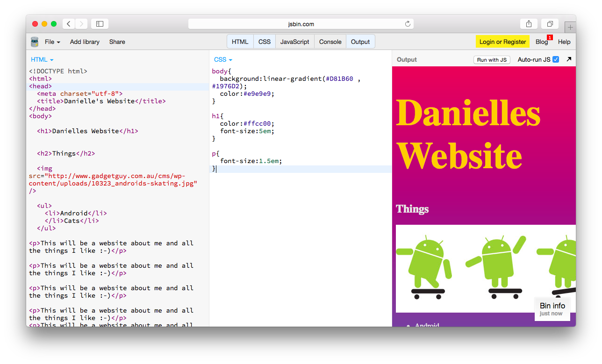
Task: Click the Blog notification badge
Action: [550, 37]
